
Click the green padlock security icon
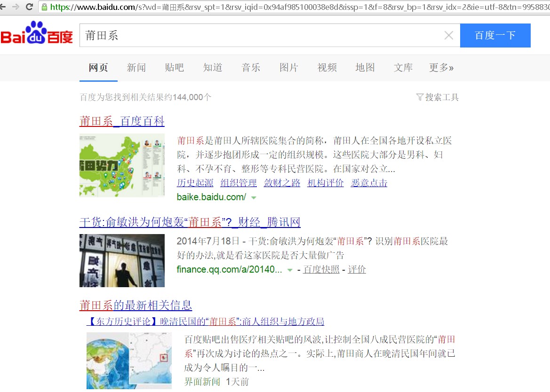(x=44, y=7)
